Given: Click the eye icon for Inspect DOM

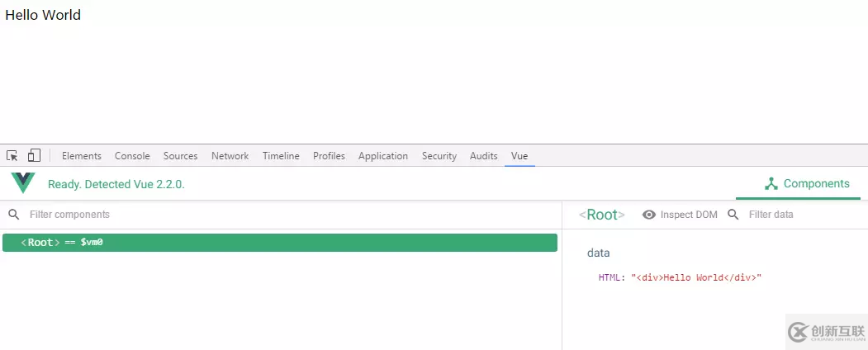Looking at the screenshot, I should 649,215.
